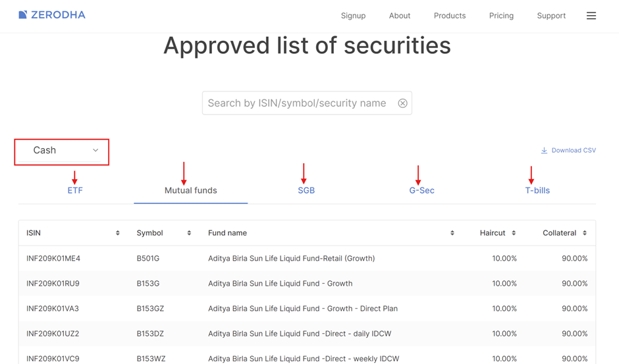Click fund name Liquid Fund - Growth

click(281, 284)
